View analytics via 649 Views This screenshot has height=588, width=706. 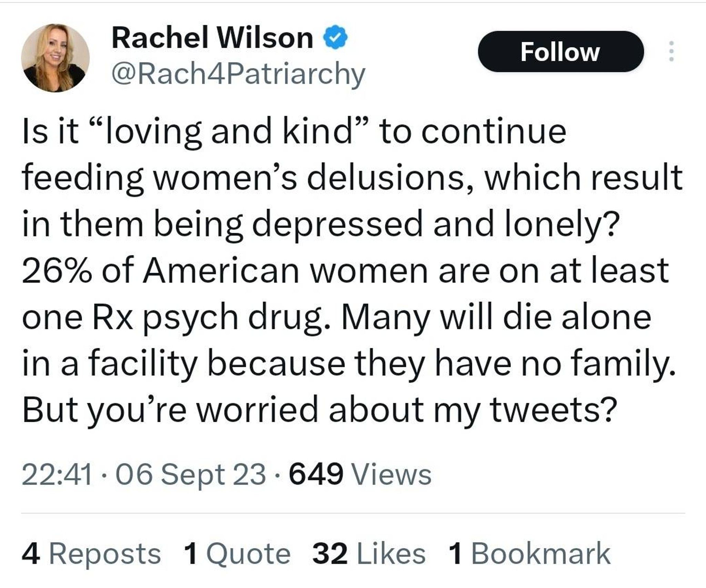point(360,475)
